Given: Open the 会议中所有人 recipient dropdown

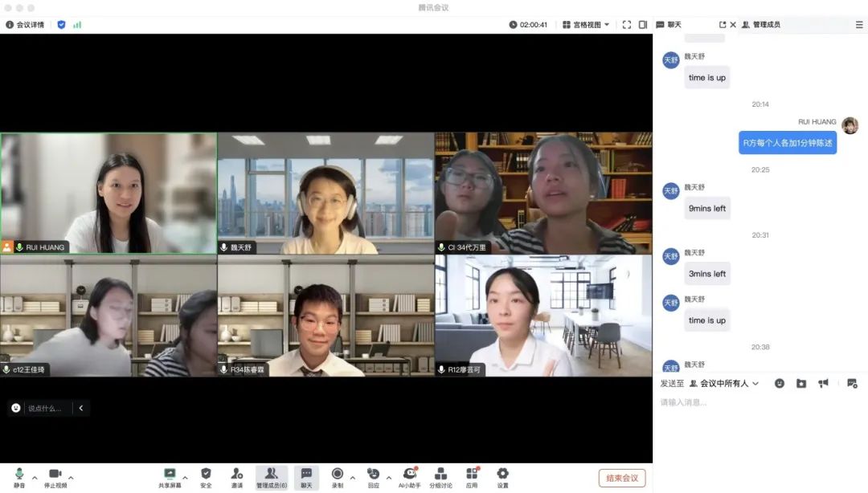Looking at the screenshot, I should tap(724, 384).
